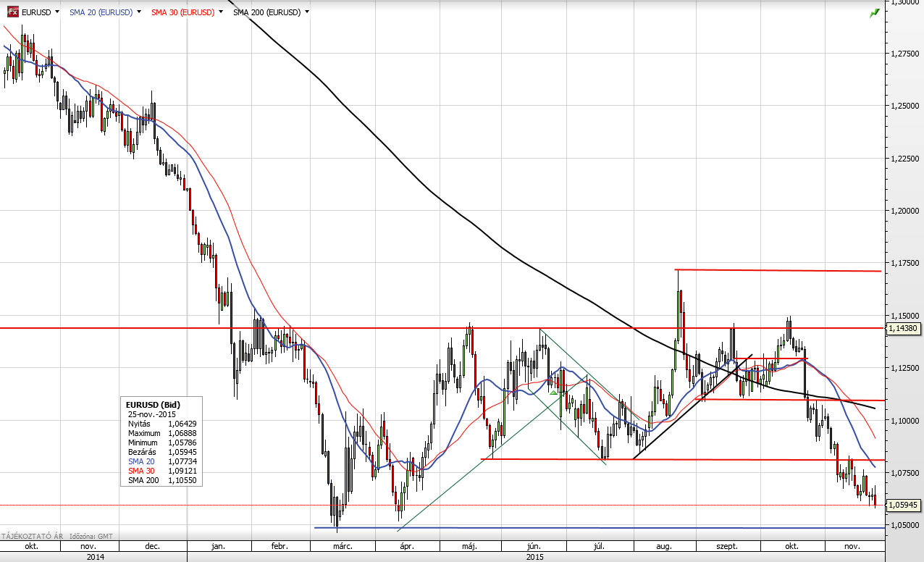Click the 1,20000 price axis label
Image resolution: width=924 pixels, height=562 pixels.
[x=905, y=211]
